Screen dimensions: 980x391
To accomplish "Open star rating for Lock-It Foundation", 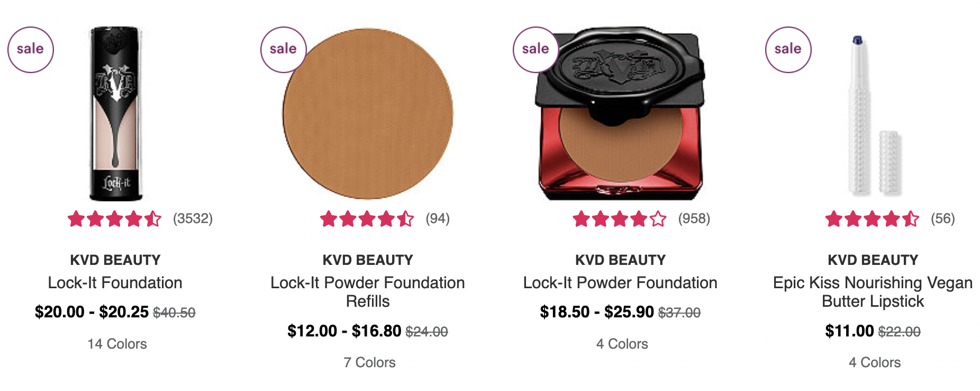I will point(115,219).
